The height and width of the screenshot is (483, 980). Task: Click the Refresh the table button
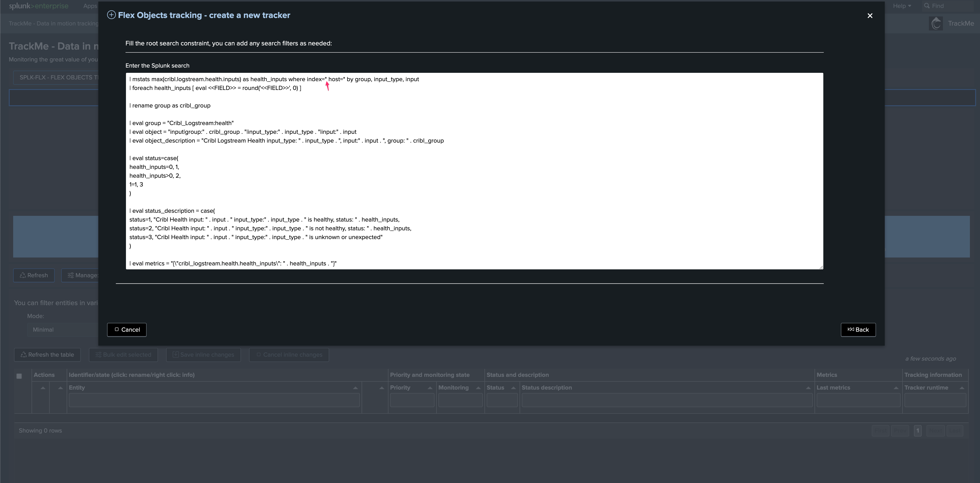[x=47, y=355]
